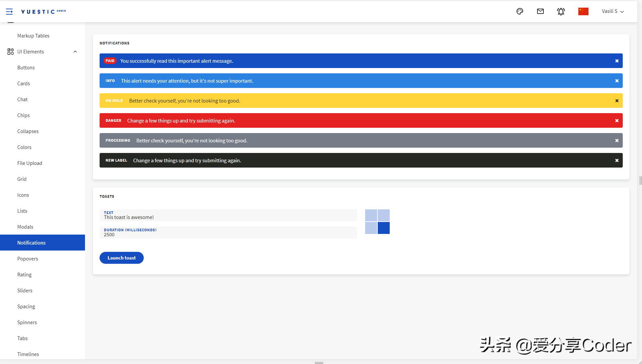Collapse the UI Elements menu group

pyautogui.click(x=75, y=51)
